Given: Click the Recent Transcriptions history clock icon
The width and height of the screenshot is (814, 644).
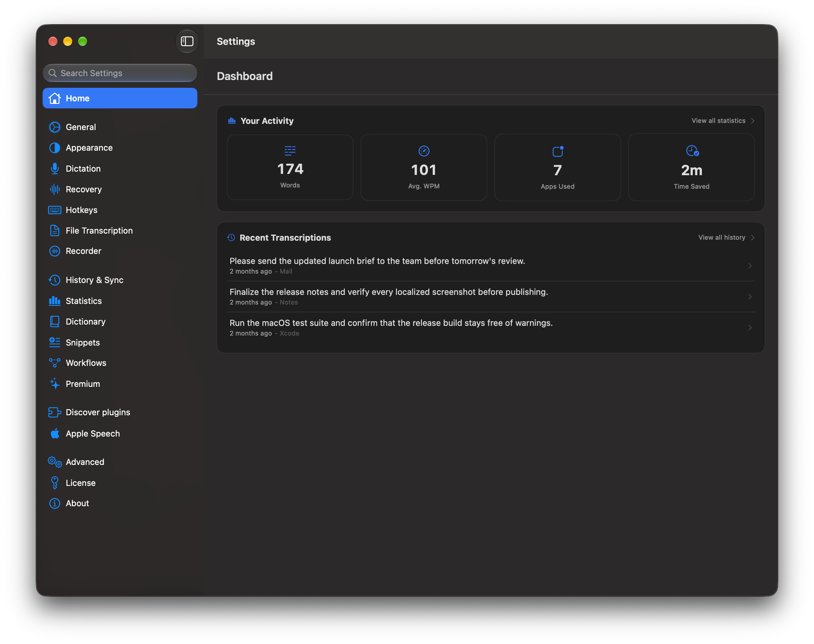Looking at the screenshot, I should (231, 237).
